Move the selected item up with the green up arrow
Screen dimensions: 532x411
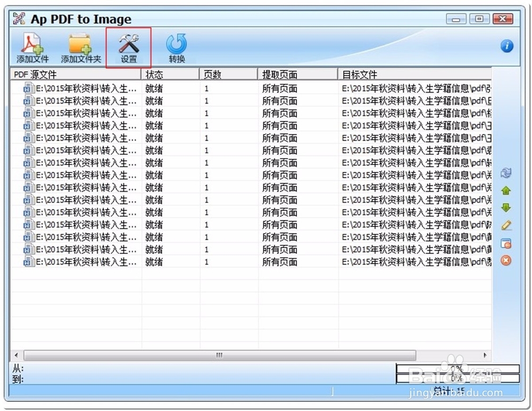point(506,191)
